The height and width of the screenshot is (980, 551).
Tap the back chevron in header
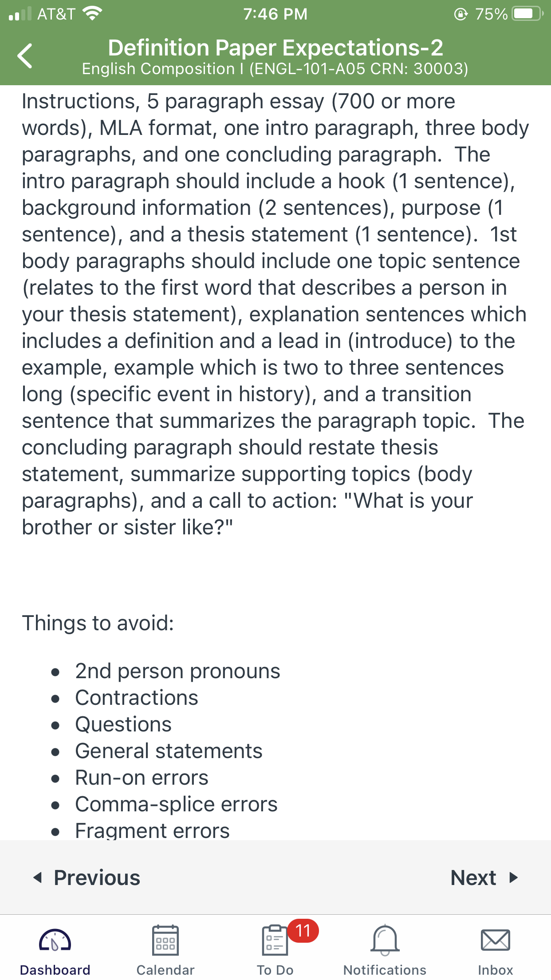(25, 56)
